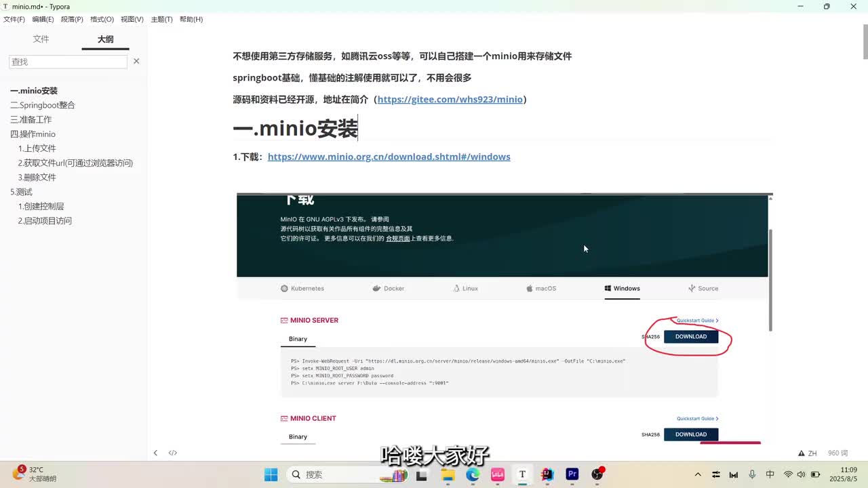Show hidden system tray icons
This screenshot has height=488, width=868.
(x=698, y=474)
